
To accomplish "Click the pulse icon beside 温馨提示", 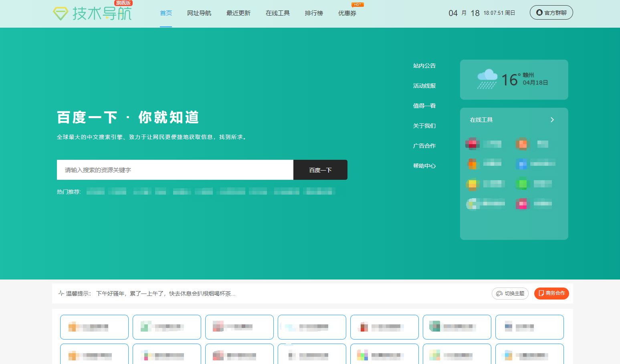I will click(61, 294).
